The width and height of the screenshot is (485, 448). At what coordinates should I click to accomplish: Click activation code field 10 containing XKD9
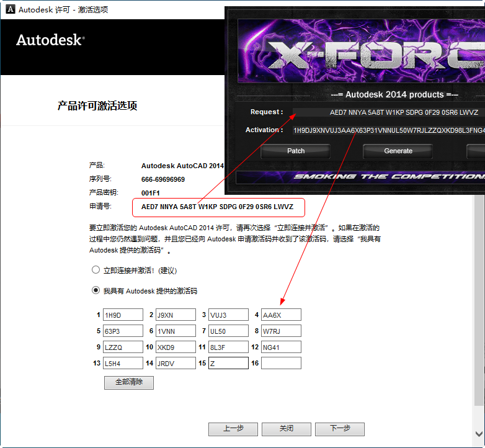(x=176, y=347)
